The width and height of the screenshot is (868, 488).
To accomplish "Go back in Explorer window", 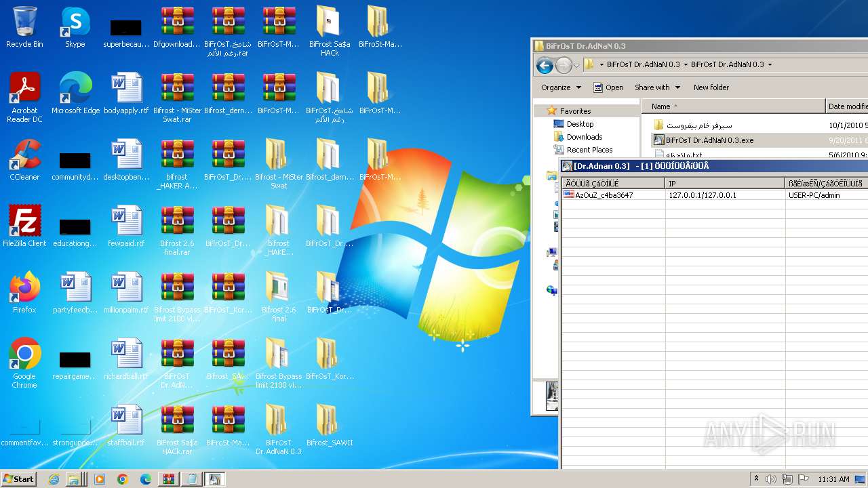I will pos(545,65).
